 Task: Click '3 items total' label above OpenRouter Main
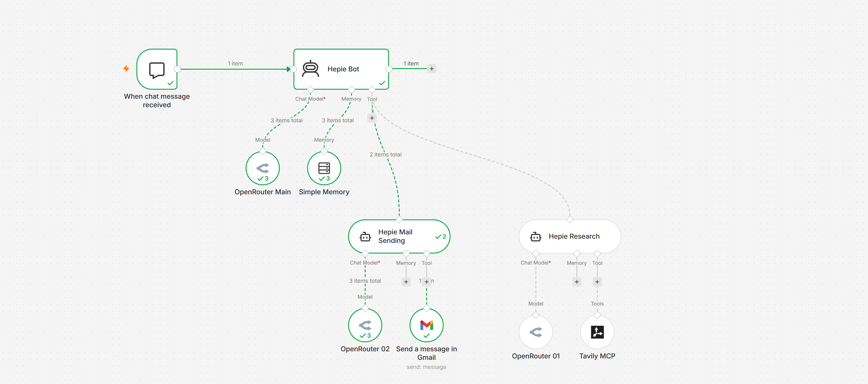286,120
